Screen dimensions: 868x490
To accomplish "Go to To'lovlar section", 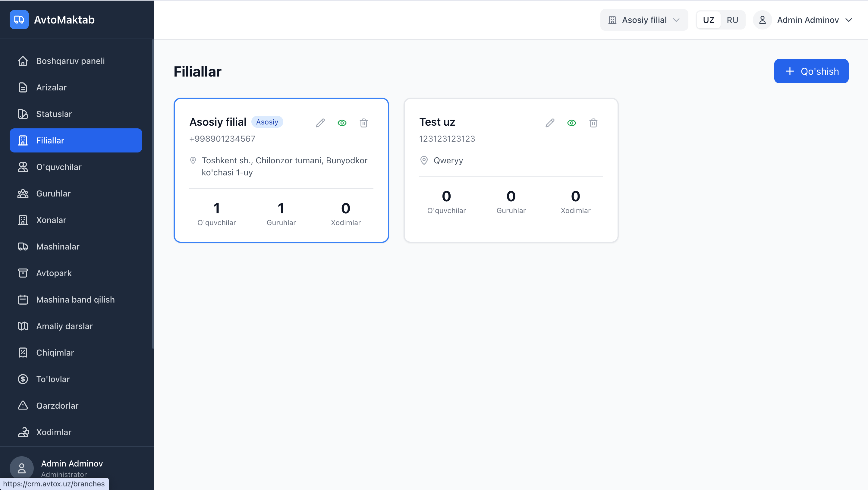I will pyautogui.click(x=53, y=379).
